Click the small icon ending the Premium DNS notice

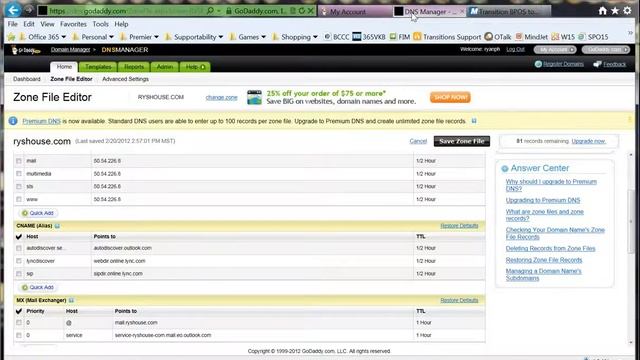click(474, 121)
